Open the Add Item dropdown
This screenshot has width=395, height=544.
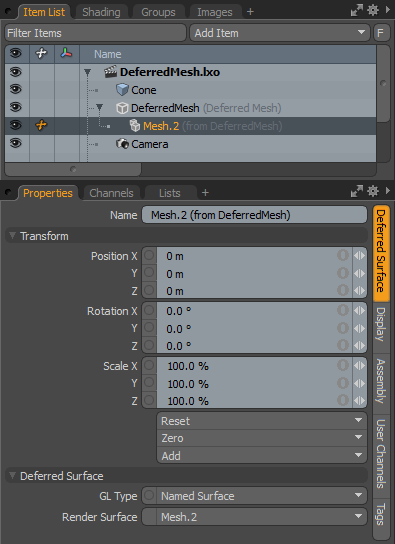(x=280, y=33)
